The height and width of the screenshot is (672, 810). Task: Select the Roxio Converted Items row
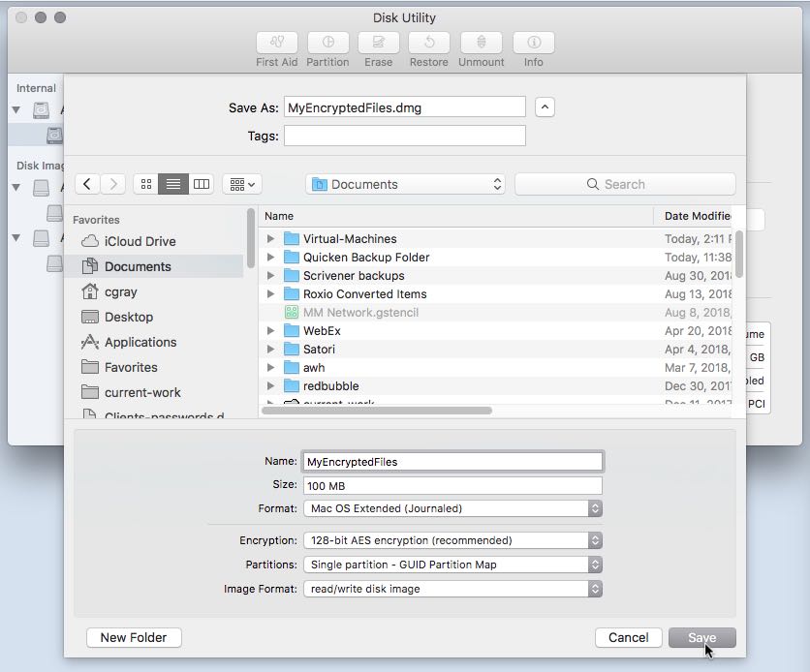tap(496, 294)
